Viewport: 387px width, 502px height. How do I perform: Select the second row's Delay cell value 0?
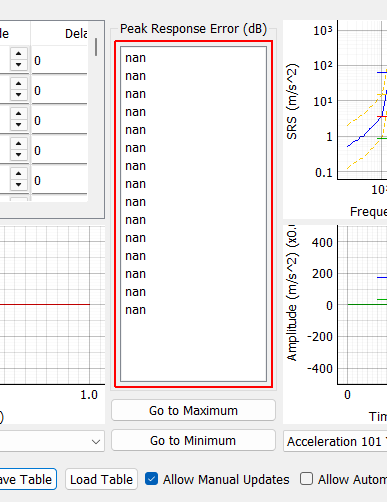pyautogui.click(x=59, y=90)
